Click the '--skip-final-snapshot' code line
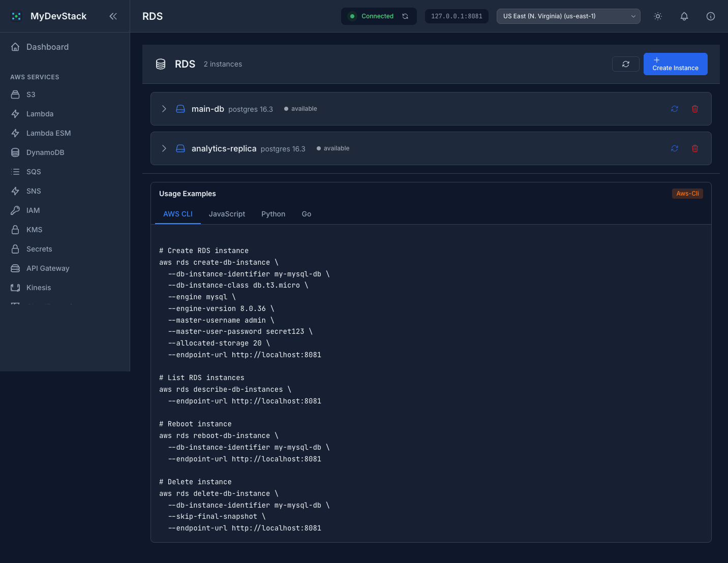Image resolution: width=728 pixels, height=563 pixels. [x=217, y=516]
